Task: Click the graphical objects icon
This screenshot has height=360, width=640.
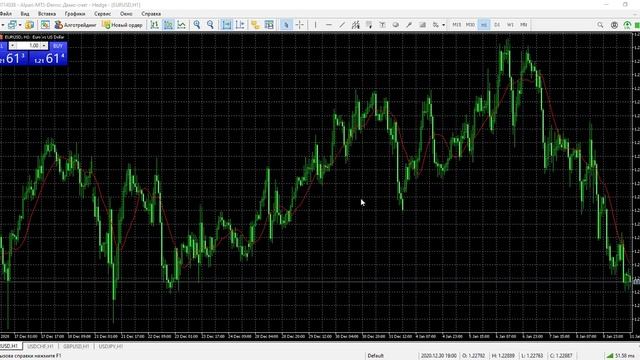Action: [436, 25]
